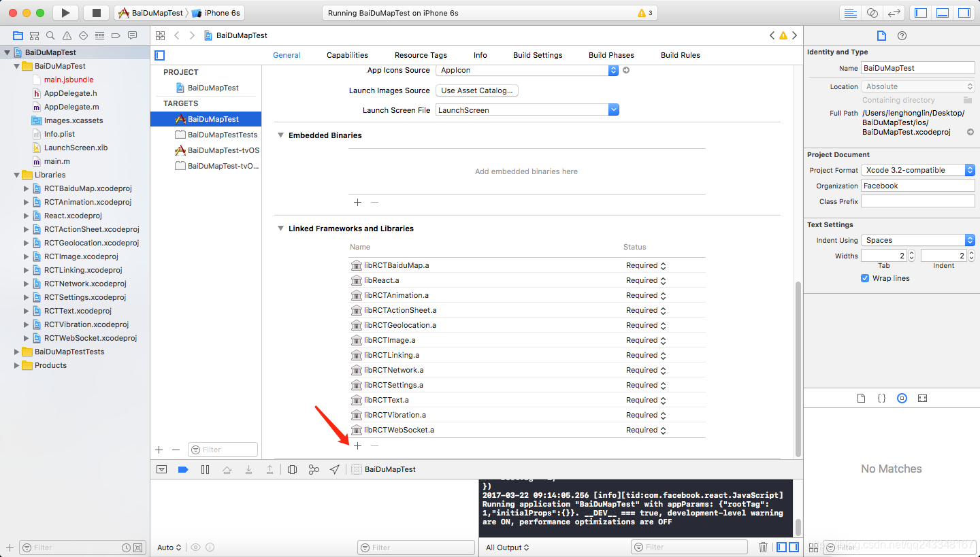Expand the Products group
Image resolution: width=980 pixels, height=557 pixels.
coord(17,365)
